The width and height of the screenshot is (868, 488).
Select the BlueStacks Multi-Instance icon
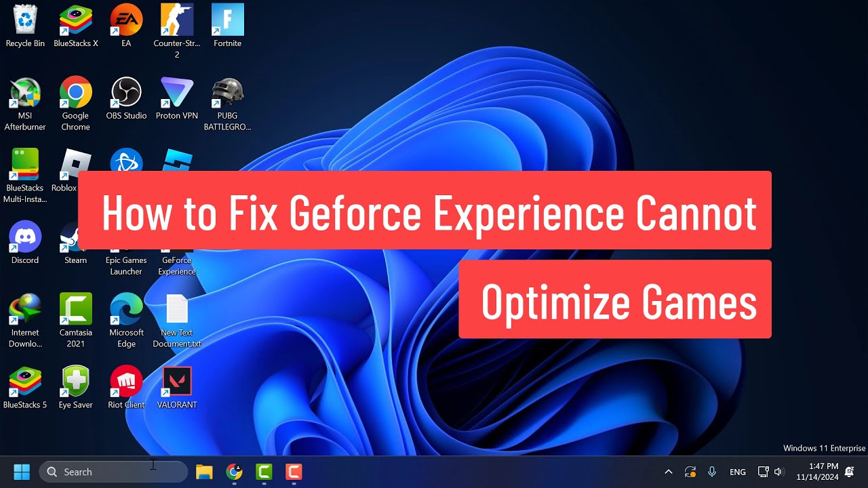coord(25,176)
